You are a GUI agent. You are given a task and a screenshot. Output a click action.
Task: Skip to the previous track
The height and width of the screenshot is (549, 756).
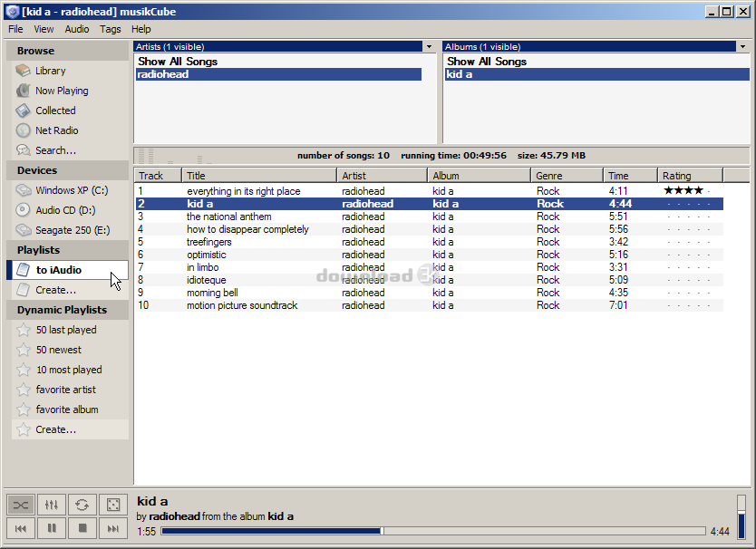21,528
